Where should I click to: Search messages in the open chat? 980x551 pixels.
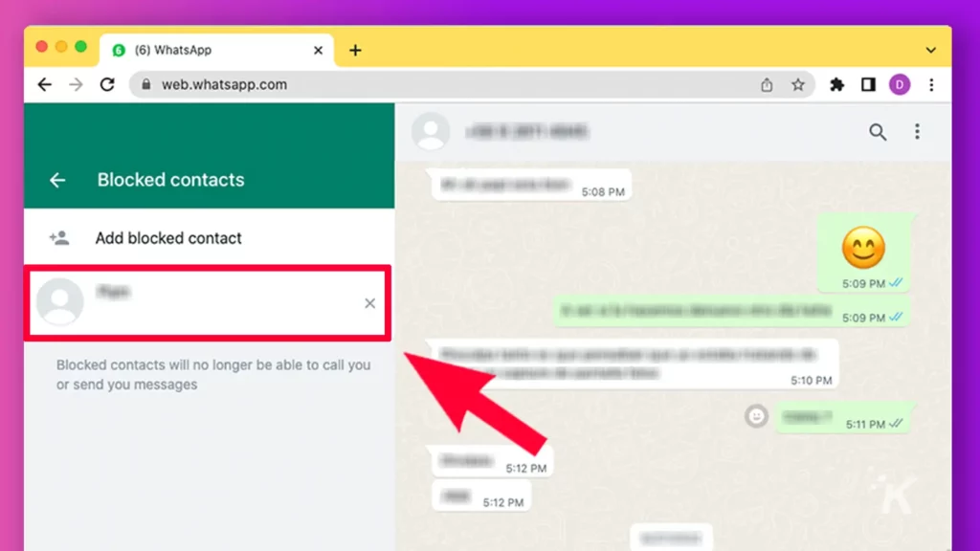878,132
